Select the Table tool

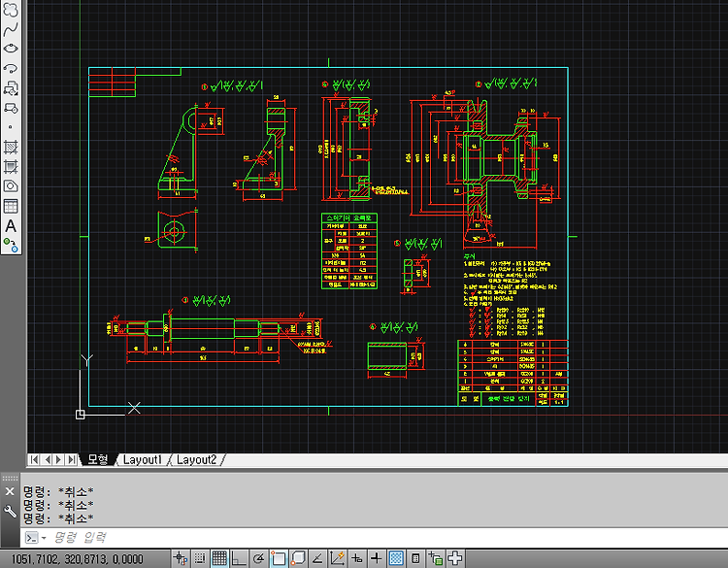pos(11,206)
